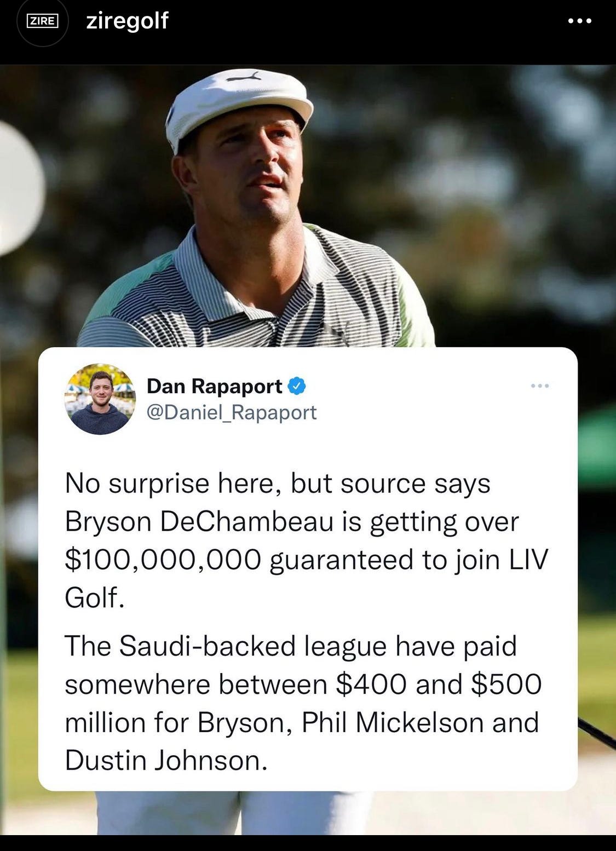Open the post options three-dot menu
This screenshot has width=616, height=851.
pyautogui.click(x=580, y=21)
